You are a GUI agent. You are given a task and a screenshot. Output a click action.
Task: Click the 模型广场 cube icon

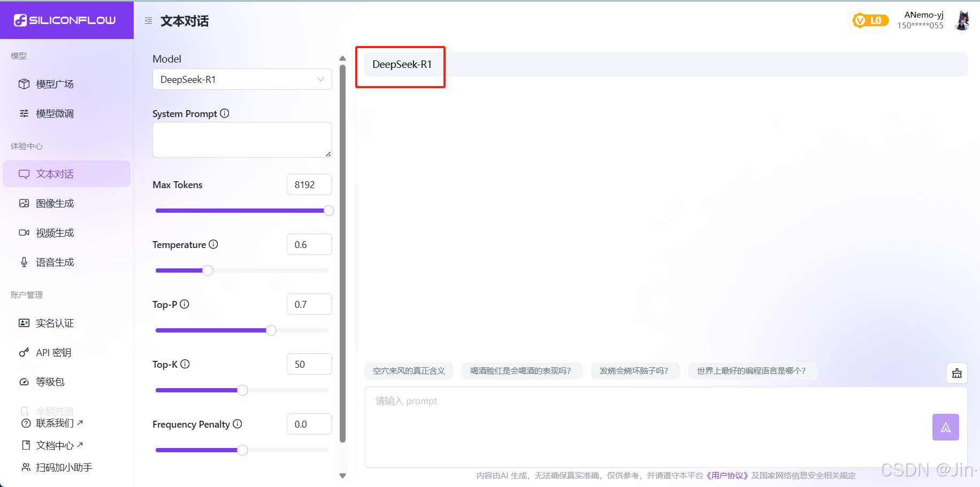click(x=24, y=84)
